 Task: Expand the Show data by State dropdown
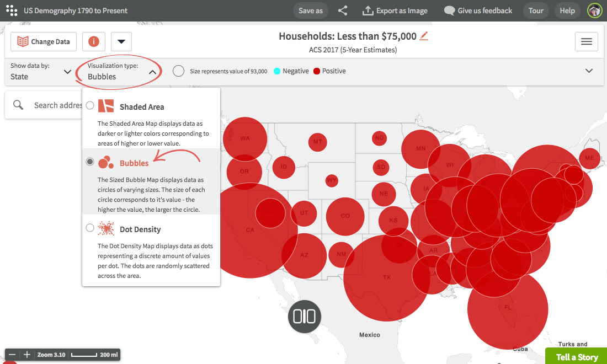click(x=41, y=72)
